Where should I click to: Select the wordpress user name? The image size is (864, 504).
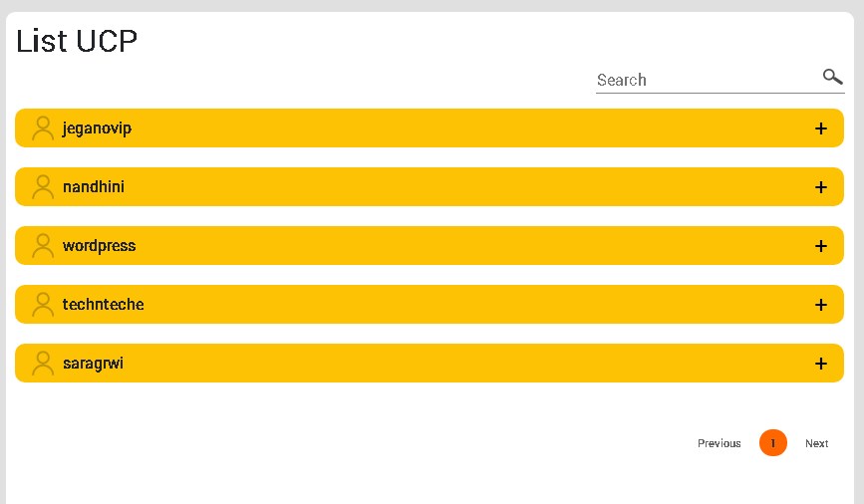coord(100,246)
